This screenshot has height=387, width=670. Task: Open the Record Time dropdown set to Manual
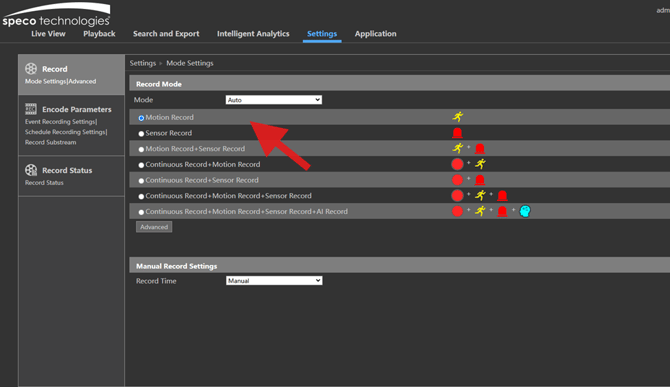point(274,281)
